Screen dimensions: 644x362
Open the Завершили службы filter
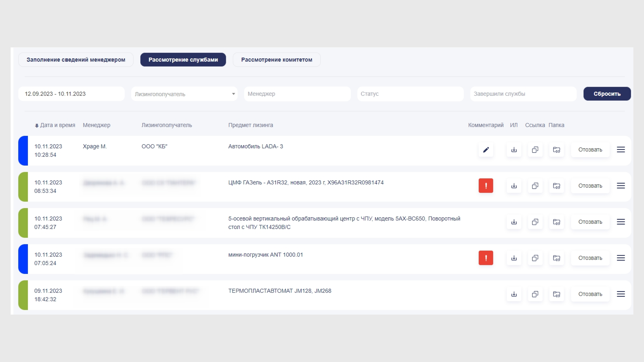[x=523, y=94]
